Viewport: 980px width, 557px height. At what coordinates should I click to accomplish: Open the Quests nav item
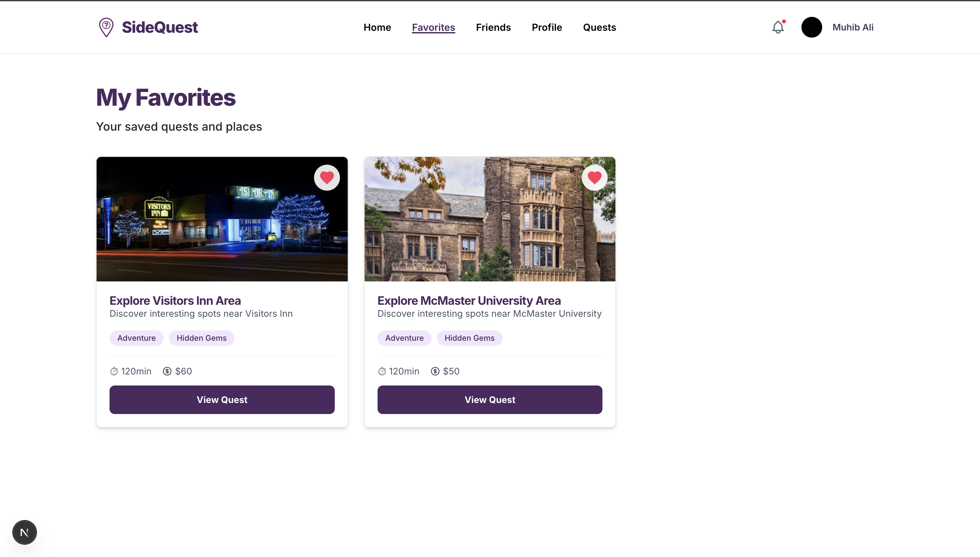599,27
